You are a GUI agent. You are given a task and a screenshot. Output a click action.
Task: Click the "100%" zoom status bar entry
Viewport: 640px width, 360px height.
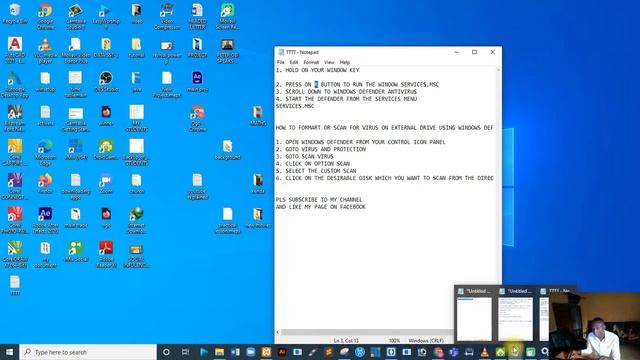tap(394, 340)
